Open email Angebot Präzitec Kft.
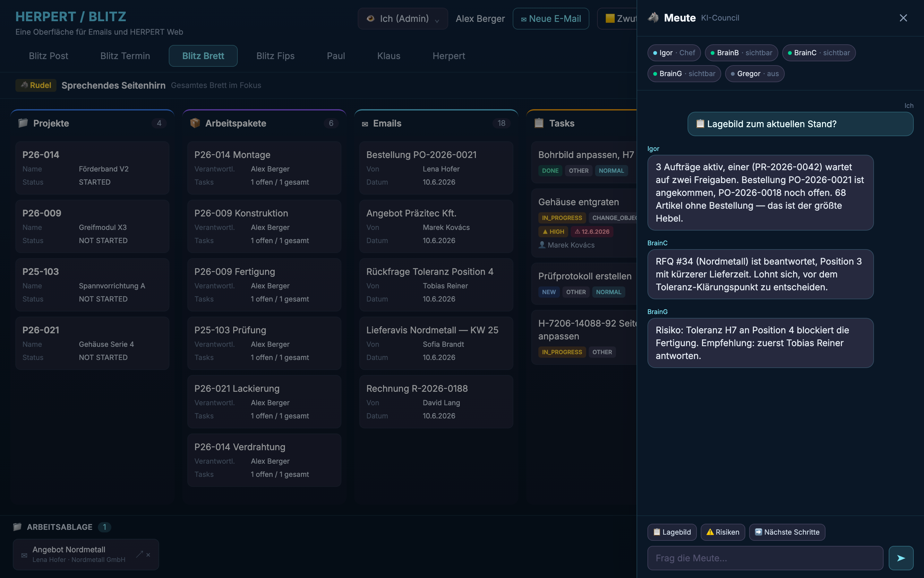 coord(436,226)
